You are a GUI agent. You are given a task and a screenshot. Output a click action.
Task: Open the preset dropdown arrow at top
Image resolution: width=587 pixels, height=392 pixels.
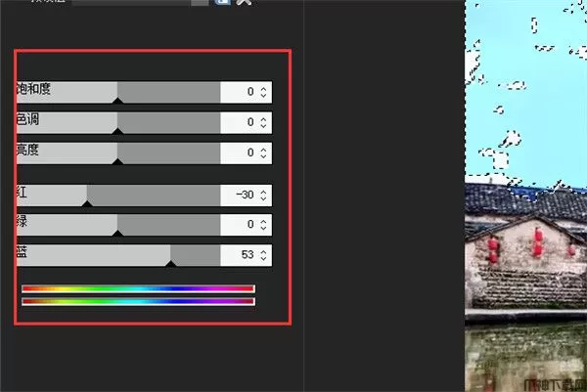coord(200,2)
